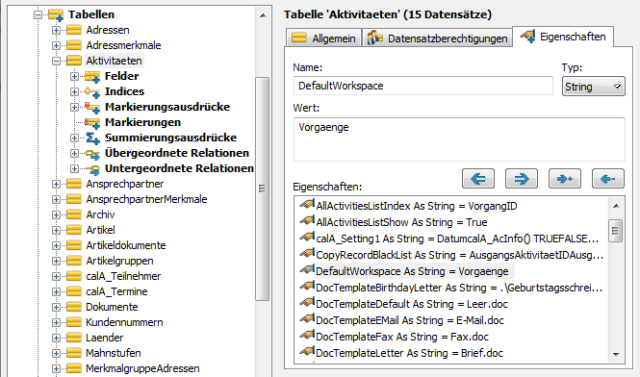The height and width of the screenshot is (377, 640).
Task: Select DocTemplateDefault property in list
Action: click(x=412, y=304)
